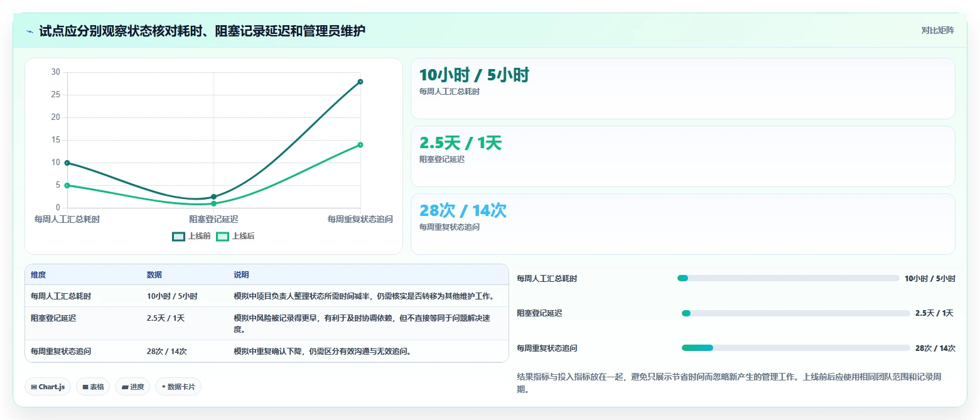Click the 上线后 point at 每周重复状态追问

click(x=360, y=145)
